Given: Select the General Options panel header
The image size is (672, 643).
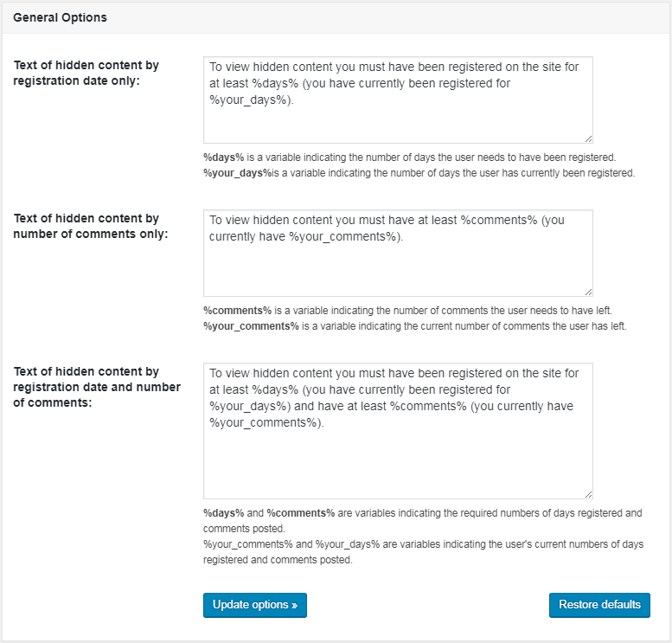Looking at the screenshot, I should 336,17.
